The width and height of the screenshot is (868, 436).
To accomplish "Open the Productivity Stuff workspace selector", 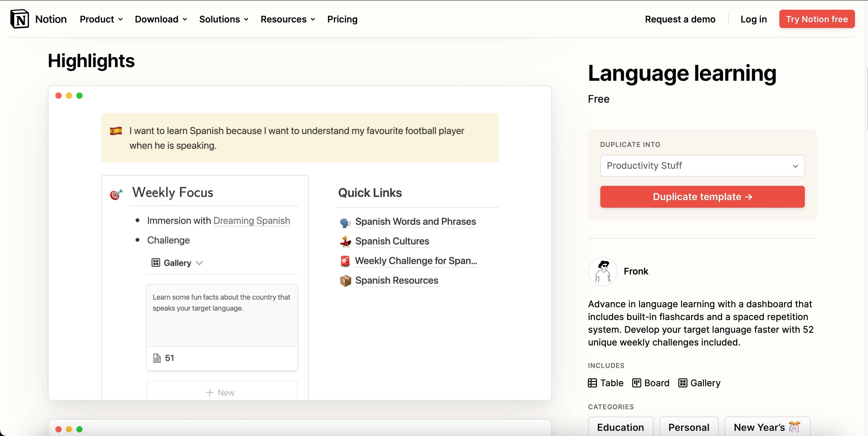I will tap(702, 165).
